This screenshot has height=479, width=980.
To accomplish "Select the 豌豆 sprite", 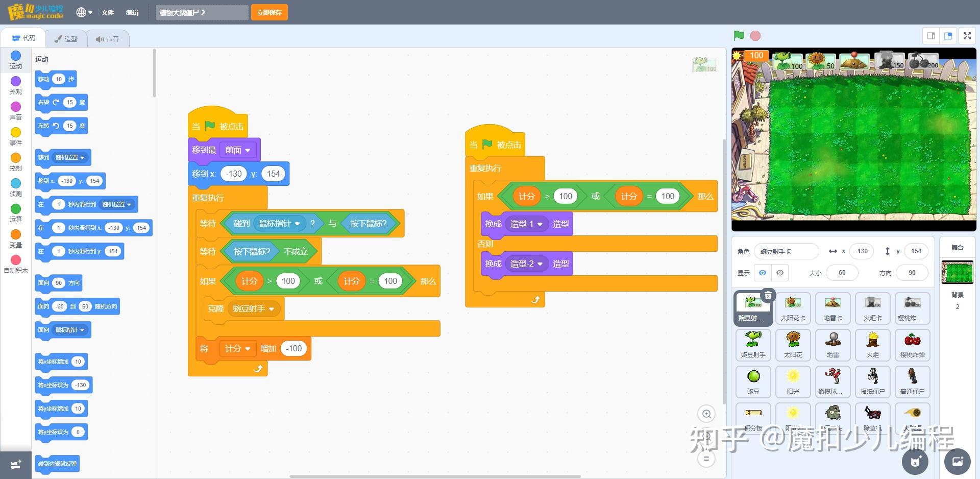I will click(x=753, y=382).
